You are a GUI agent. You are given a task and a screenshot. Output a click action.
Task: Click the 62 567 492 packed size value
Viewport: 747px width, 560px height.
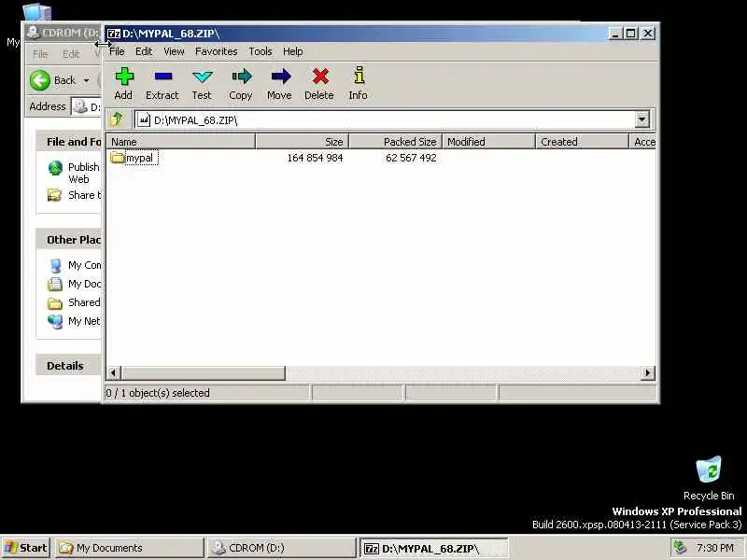tap(411, 158)
